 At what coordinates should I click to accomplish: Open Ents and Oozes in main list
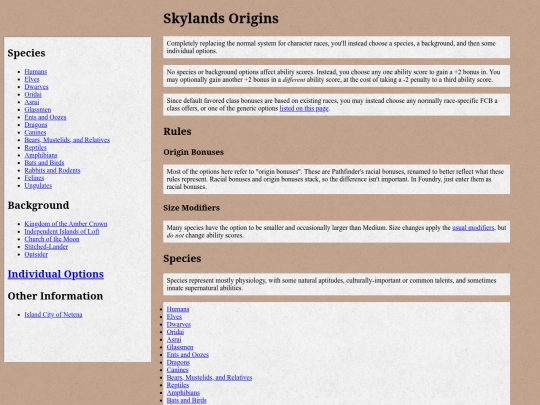pos(187,354)
